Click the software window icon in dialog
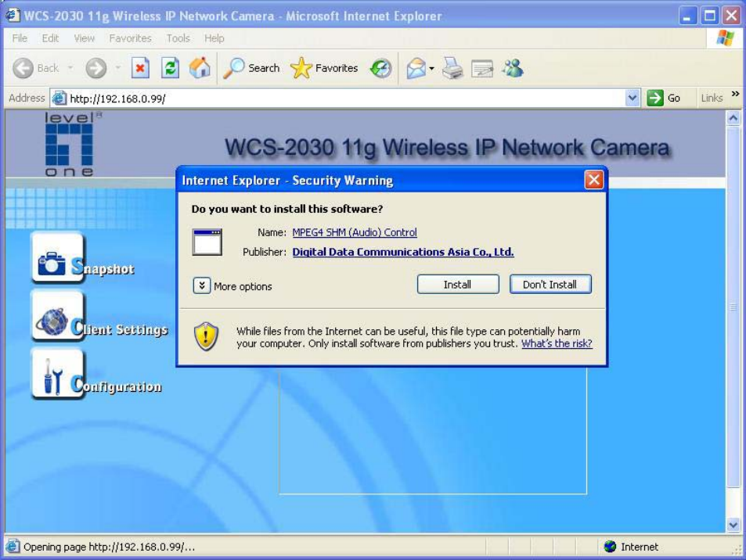This screenshot has height=560, width=746. [x=207, y=242]
